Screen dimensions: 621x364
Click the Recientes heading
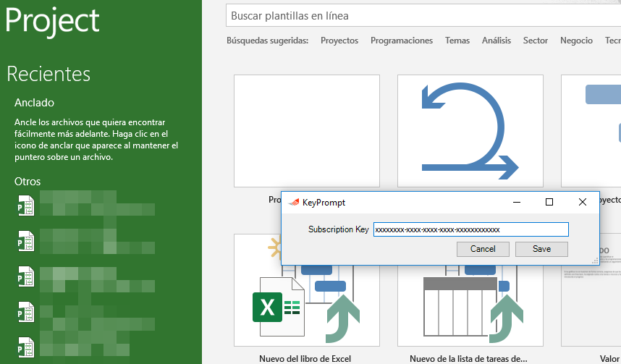[48, 74]
